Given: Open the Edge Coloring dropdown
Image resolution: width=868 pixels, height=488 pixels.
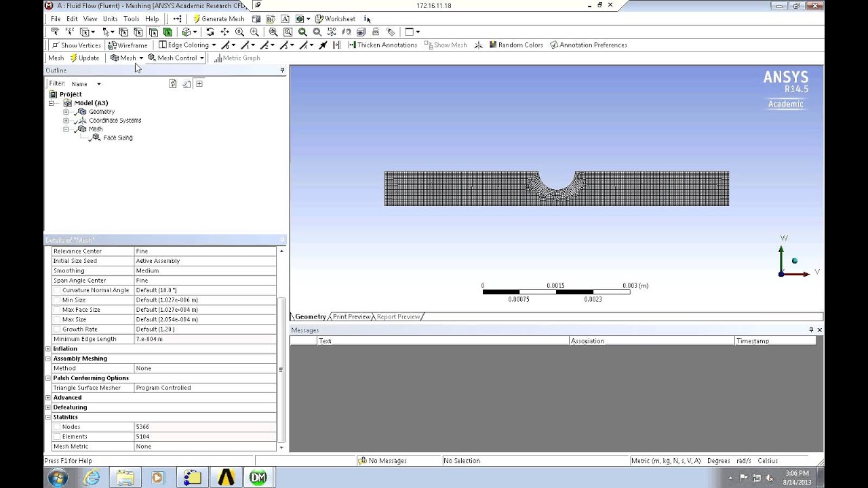Looking at the screenshot, I should coord(187,45).
